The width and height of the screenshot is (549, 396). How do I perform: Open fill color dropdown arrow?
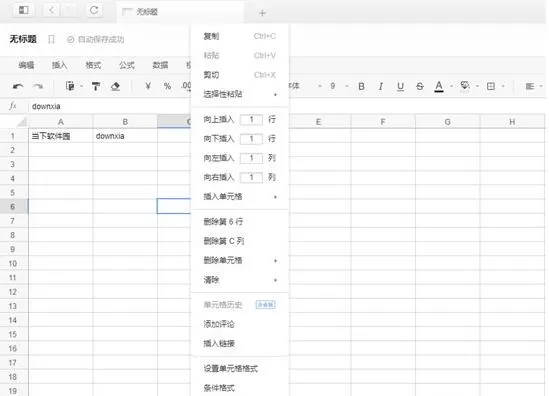tap(477, 86)
